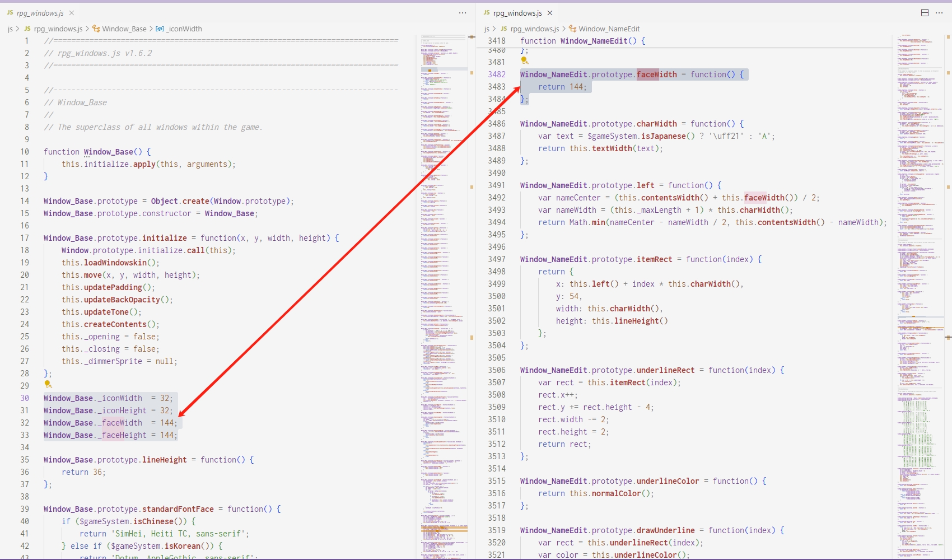Screen dimensions: 952x560
Task: Click line number 30 in left editor
Action: click(25, 398)
